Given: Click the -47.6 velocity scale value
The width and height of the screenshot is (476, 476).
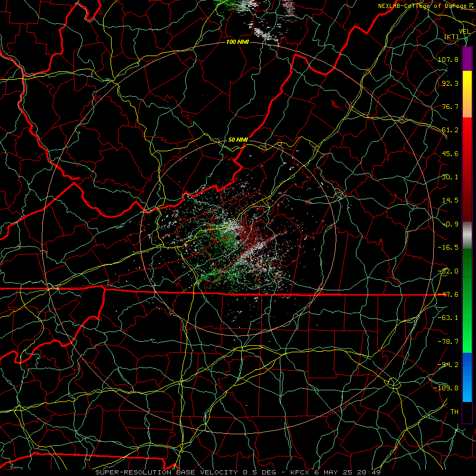Looking at the screenshot, I should tap(448, 295).
